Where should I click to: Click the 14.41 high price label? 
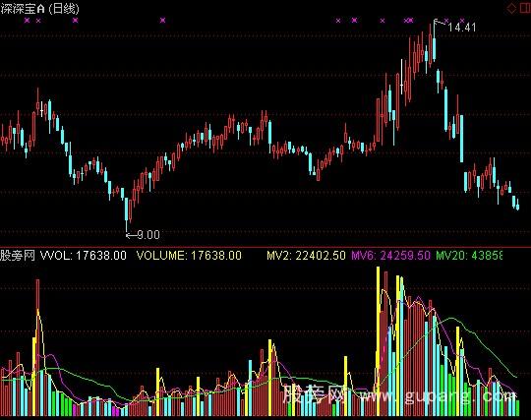(462, 28)
